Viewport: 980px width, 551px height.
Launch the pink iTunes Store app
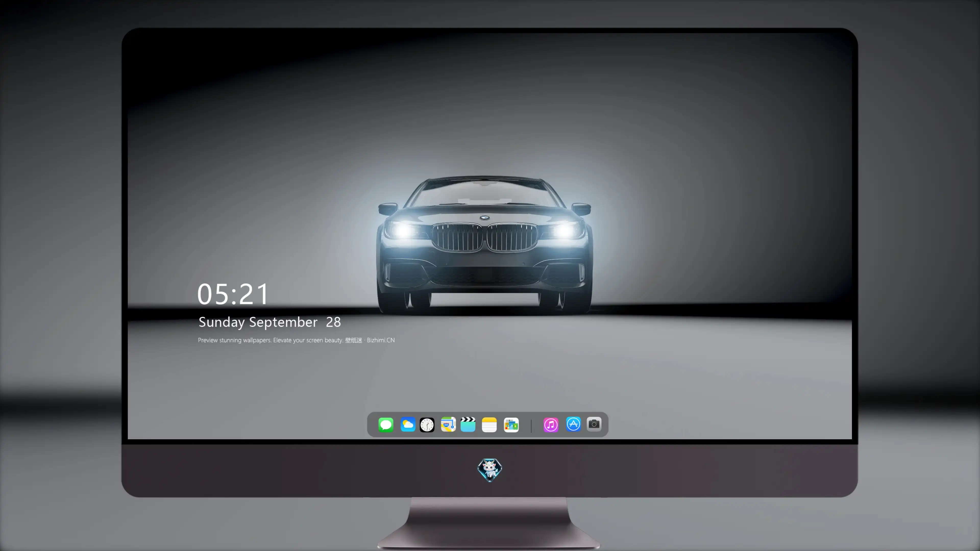click(550, 425)
